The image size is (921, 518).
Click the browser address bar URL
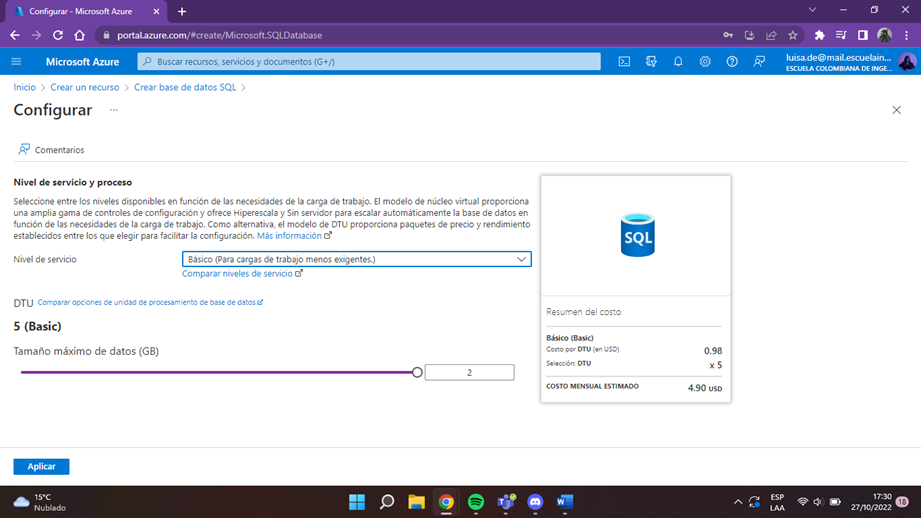pyautogui.click(x=220, y=35)
